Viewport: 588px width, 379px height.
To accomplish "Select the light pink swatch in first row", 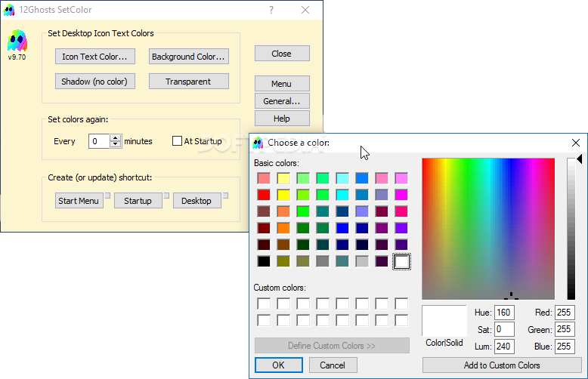I will coord(382,178).
